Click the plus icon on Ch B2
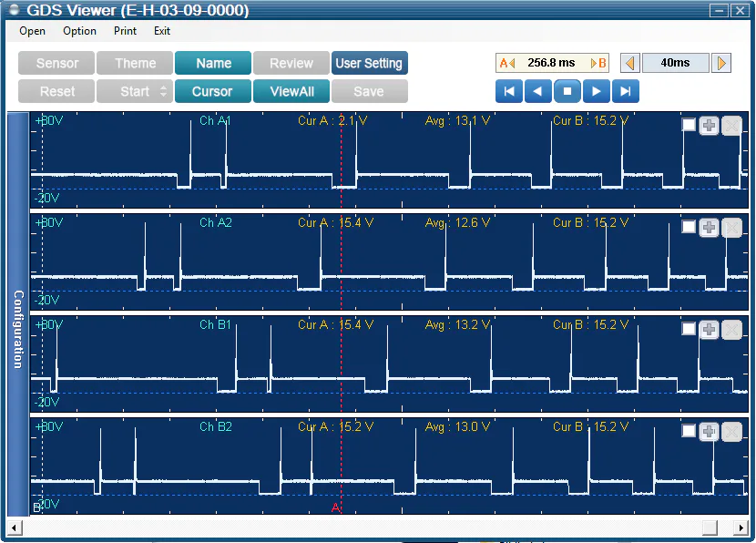Image resolution: width=756 pixels, height=543 pixels. 709,431
